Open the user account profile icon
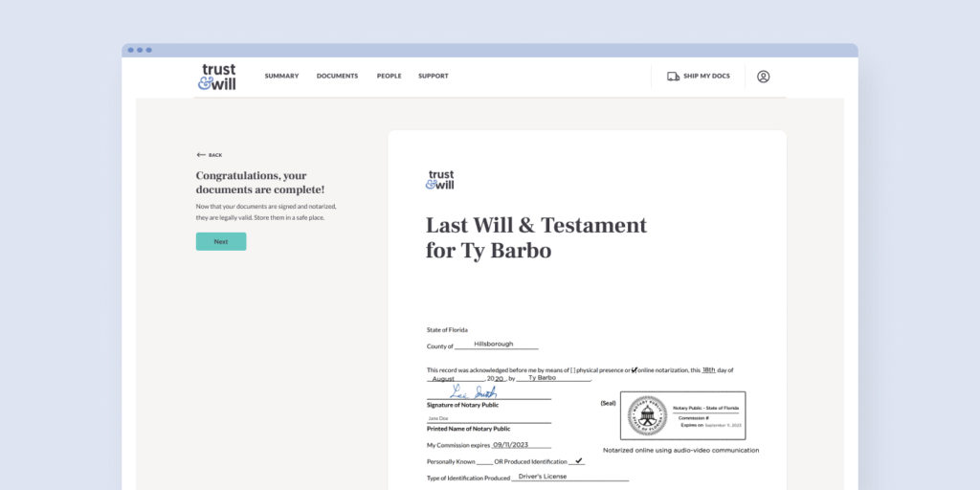 [763, 77]
